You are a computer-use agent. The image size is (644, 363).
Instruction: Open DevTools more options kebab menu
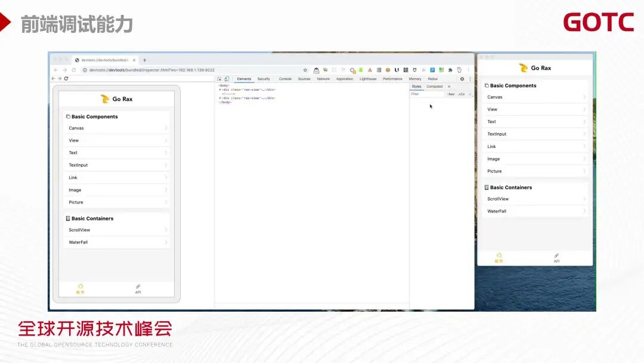470,79
